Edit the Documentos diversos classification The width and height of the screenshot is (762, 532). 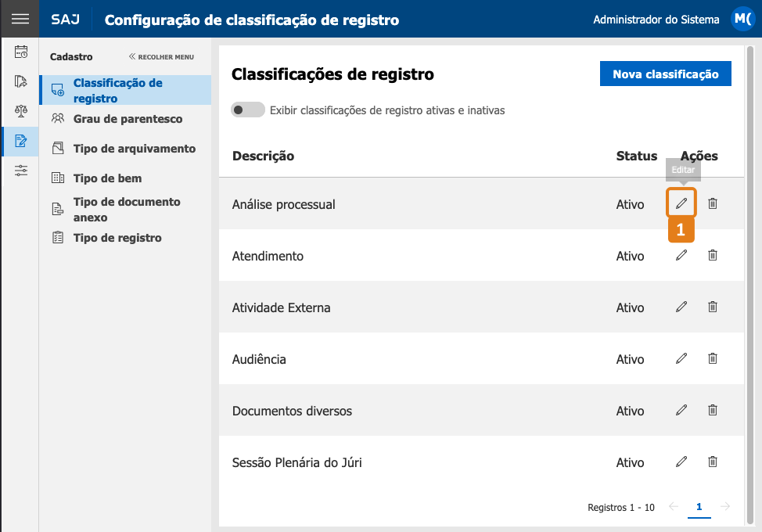681,410
